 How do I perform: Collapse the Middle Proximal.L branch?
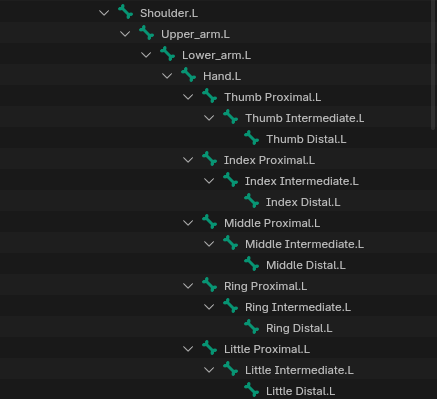(188, 223)
